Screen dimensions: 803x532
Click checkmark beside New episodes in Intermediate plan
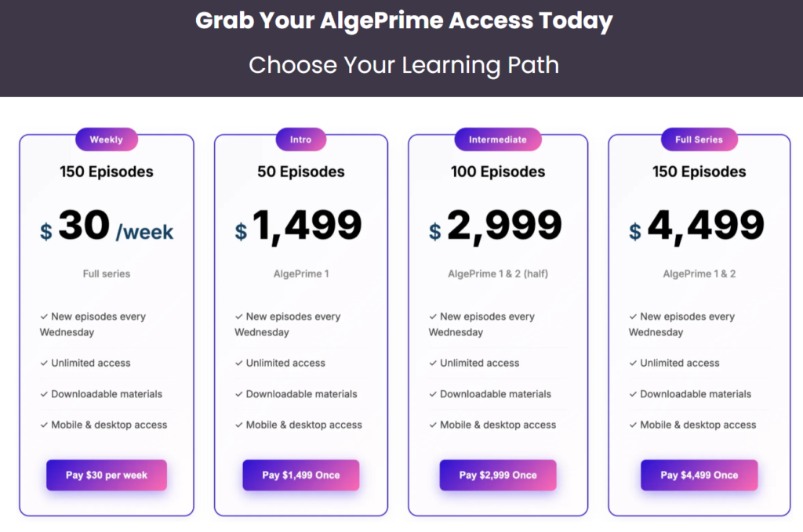coord(433,317)
